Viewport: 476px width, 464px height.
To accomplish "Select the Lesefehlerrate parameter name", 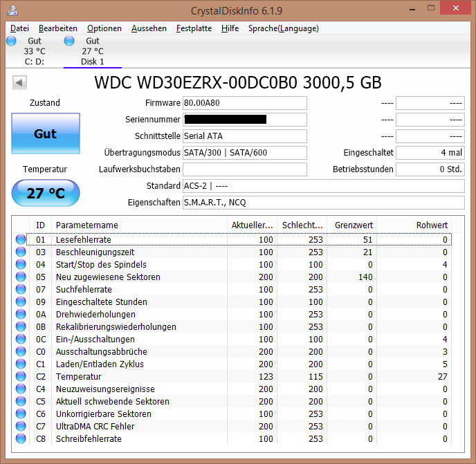I will [x=84, y=239].
